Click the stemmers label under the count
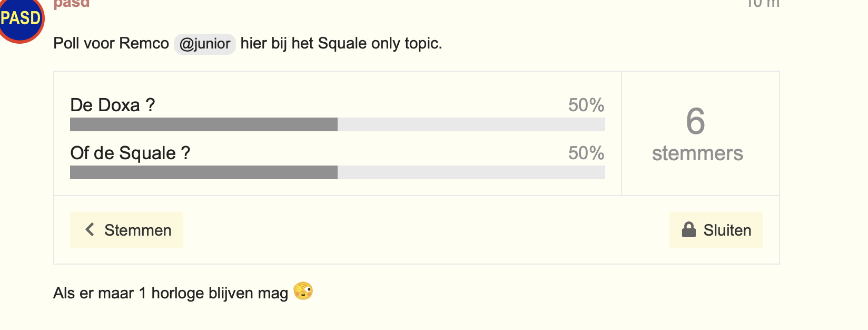 (x=697, y=153)
